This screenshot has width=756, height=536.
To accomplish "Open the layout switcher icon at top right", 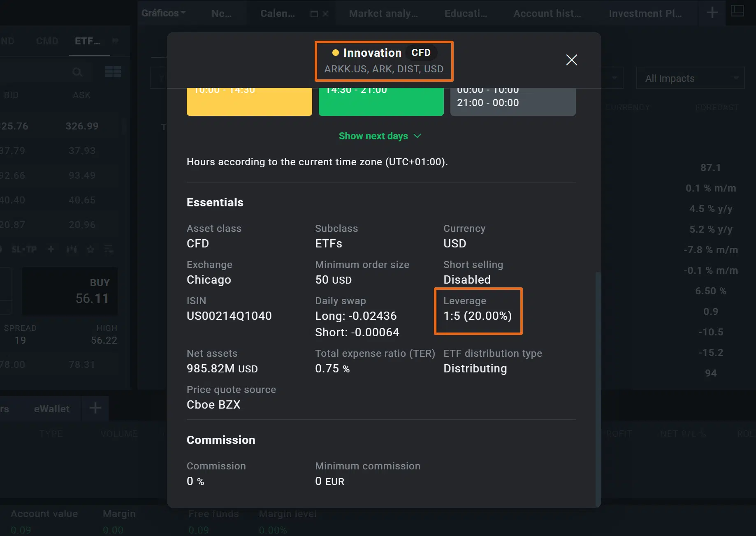I will pyautogui.click(x=737, y=11).
